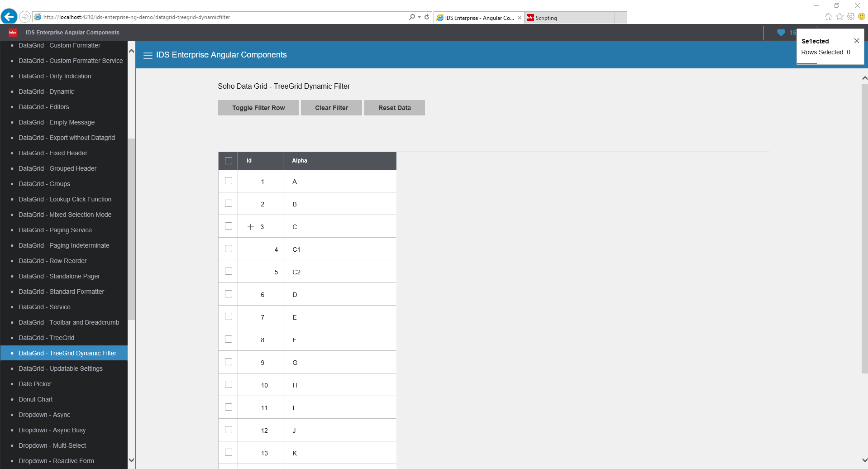
Task: Click the page scrollbar up arrow
Action: click(x=864, y=78)
